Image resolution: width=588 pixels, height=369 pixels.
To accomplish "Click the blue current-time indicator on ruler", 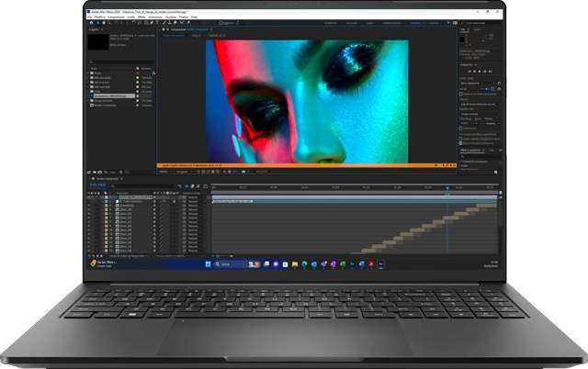I will click(447, 187).
